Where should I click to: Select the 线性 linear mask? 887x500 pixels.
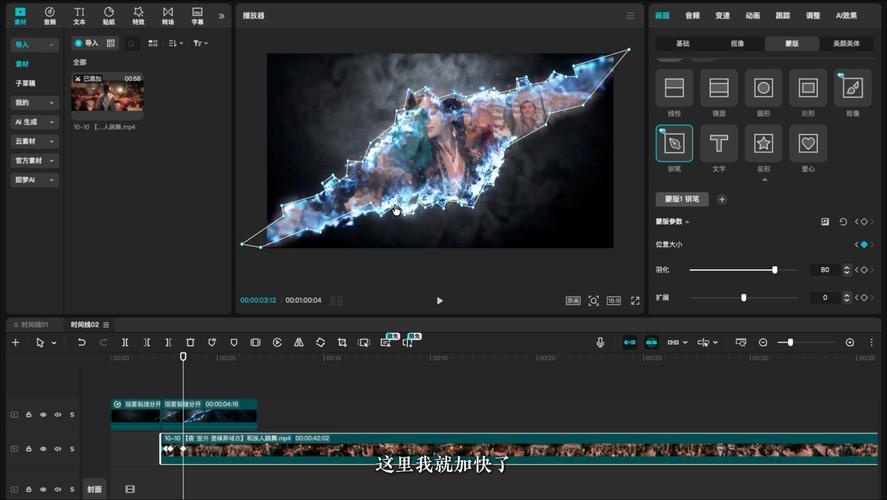pyautogui.click(x=674, y=88)
